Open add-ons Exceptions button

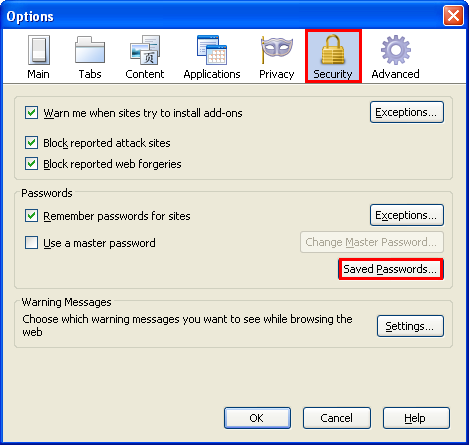407,112
